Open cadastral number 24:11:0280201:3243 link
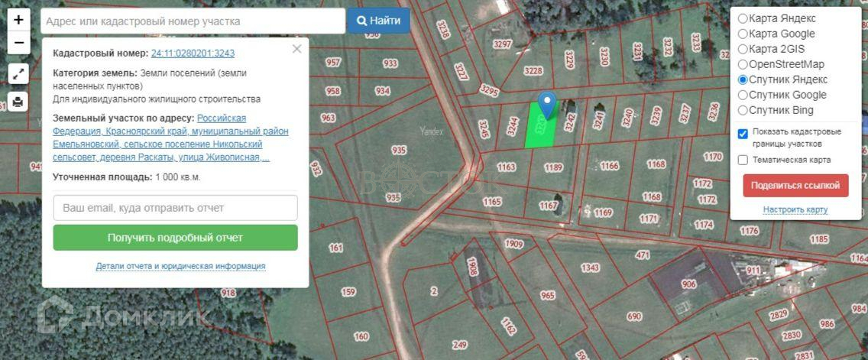Viewport: 868px width, 360px height. tap(193, 54)
